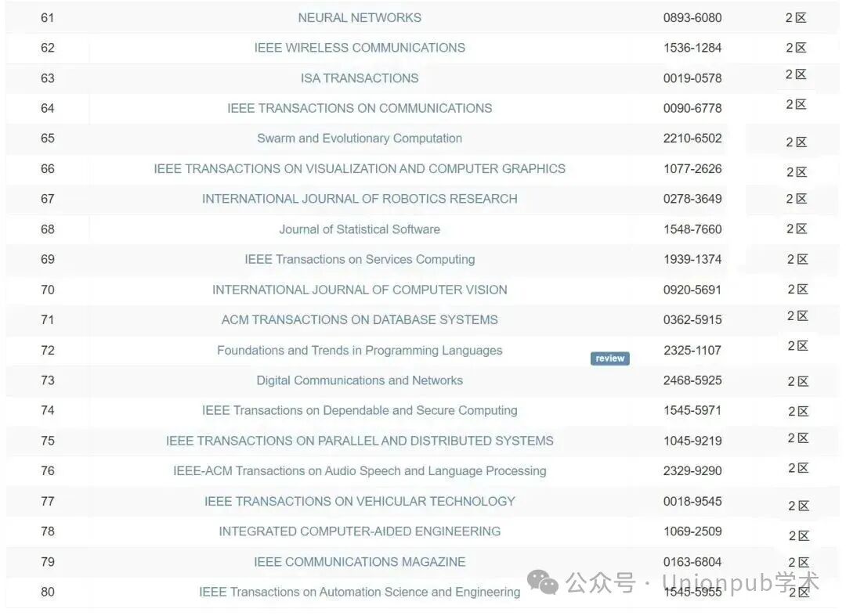Viewport: 846px width, 616px height.
Task: Select ISSN 0362-5915 cell
Action: point(692,320)
